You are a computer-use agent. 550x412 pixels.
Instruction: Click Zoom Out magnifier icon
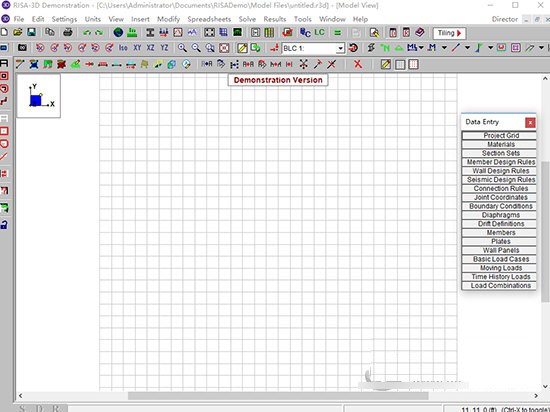coord(196,47)
